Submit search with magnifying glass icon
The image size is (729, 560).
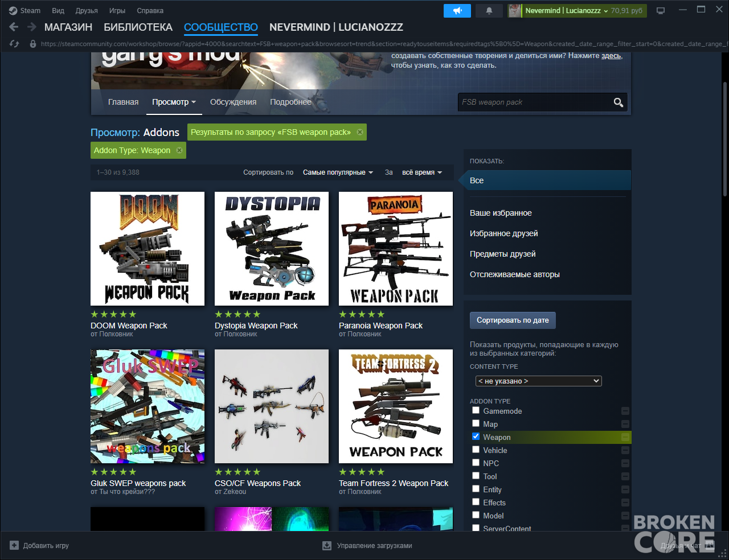tap(618, 102)
